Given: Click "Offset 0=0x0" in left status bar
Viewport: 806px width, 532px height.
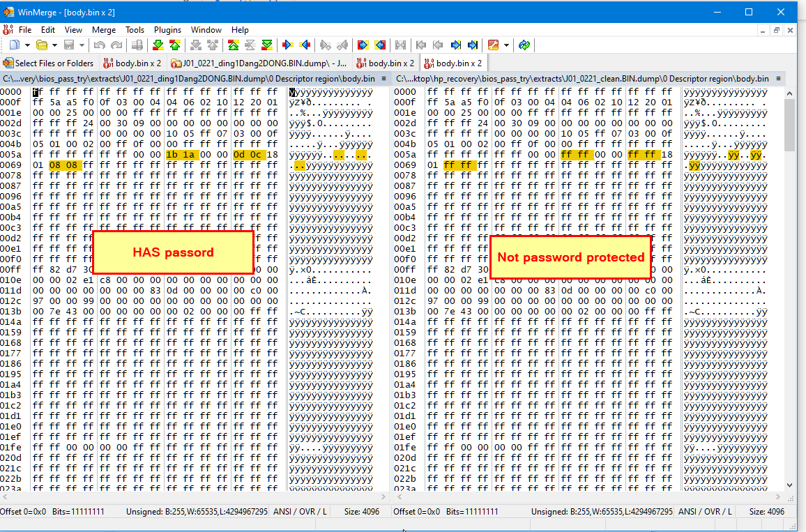Looking at the screenshot, I should click(22, 512).
